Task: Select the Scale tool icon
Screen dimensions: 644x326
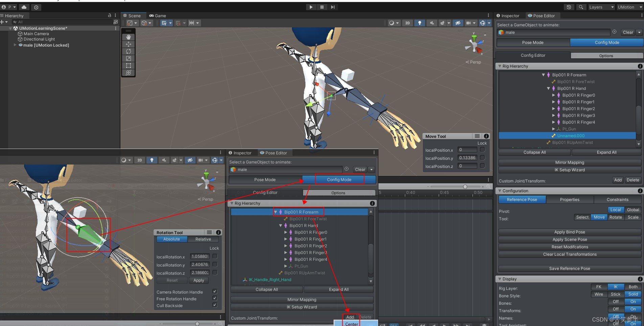Action: (x=128, y=58)
